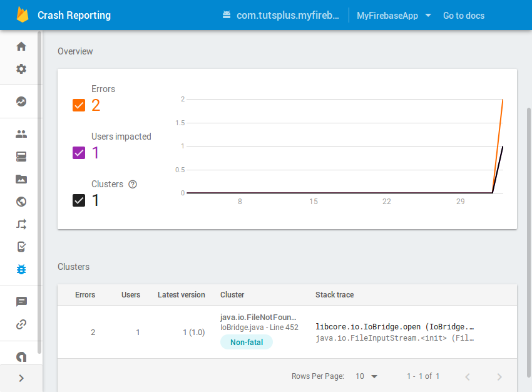
Task: Open Remote Config icon in sidebar
Action: point(21,224)
